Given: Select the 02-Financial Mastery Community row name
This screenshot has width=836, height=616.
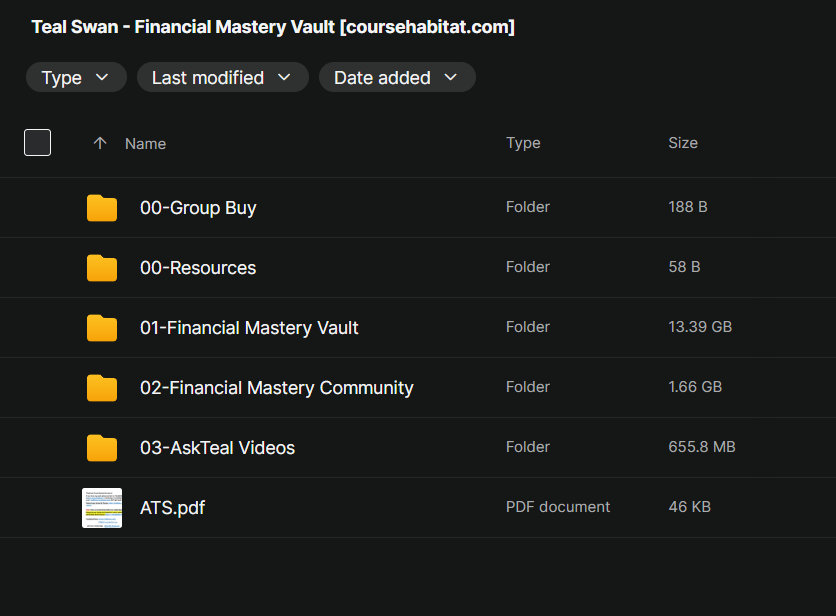Looking at the screenshot, I should pos(276,388).
